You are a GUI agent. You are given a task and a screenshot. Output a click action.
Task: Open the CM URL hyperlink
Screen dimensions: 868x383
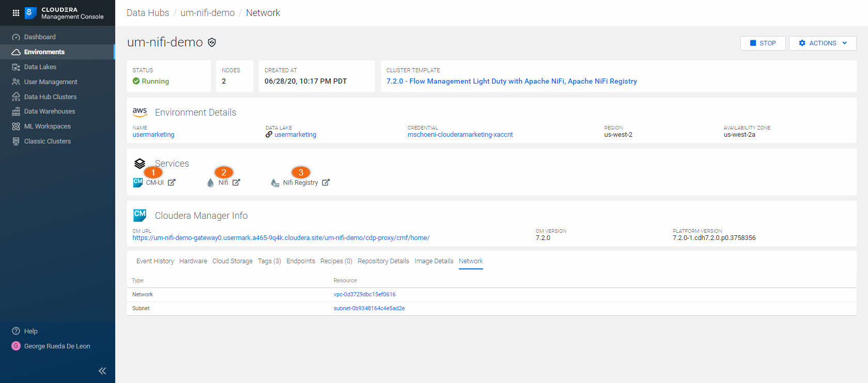(281, 238)
